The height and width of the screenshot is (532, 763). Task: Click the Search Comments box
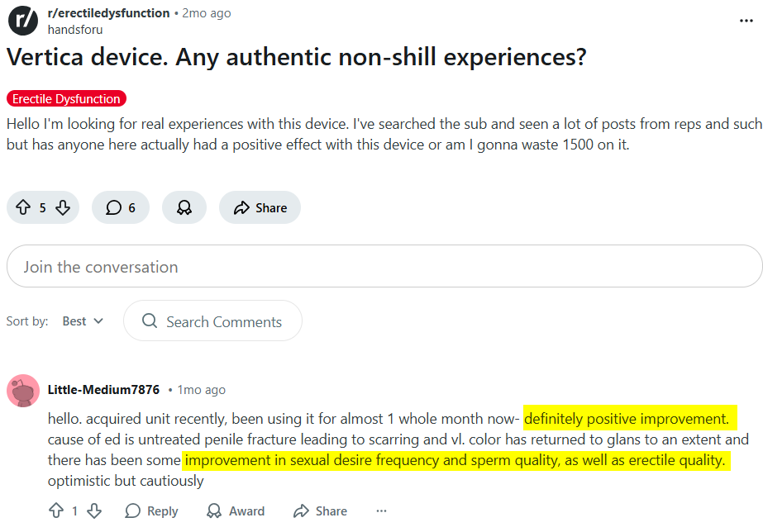pyautogui.click(x=213, y=321)
